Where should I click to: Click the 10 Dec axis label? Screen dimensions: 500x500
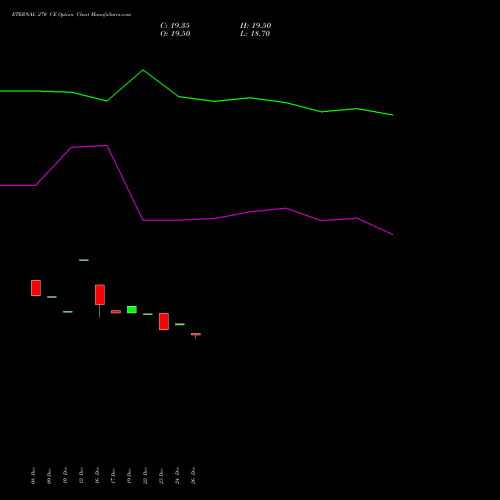click(65, 476)
